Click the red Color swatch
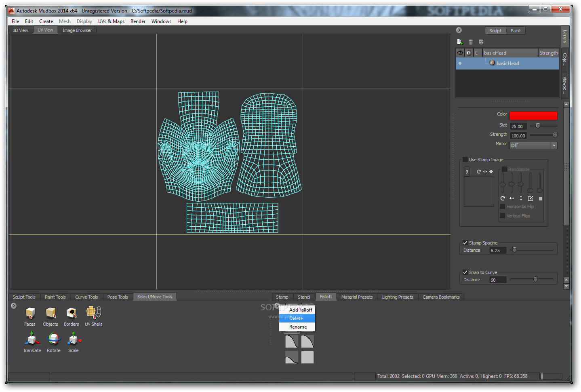 533,116
